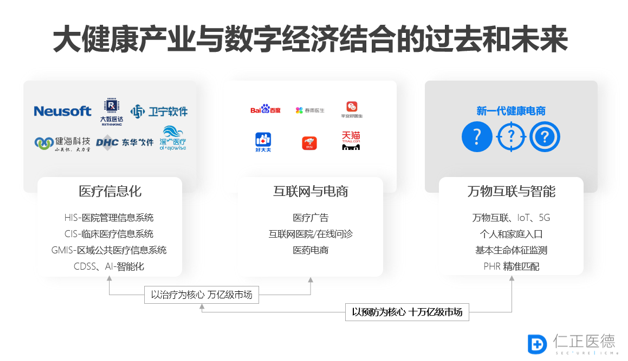Click the DHC 东华软件 logo
Image resolution: width=628 pixels, height=361 pixels.
coord(125,143)
